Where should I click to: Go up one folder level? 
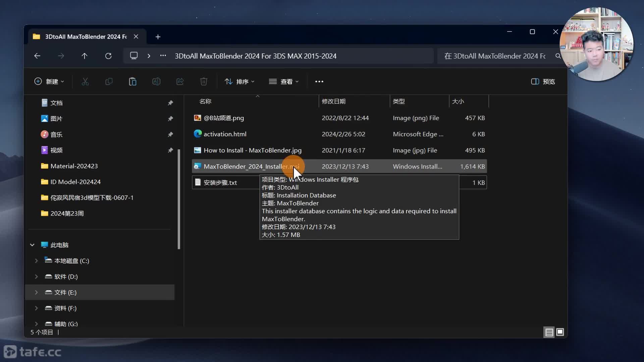84,56
